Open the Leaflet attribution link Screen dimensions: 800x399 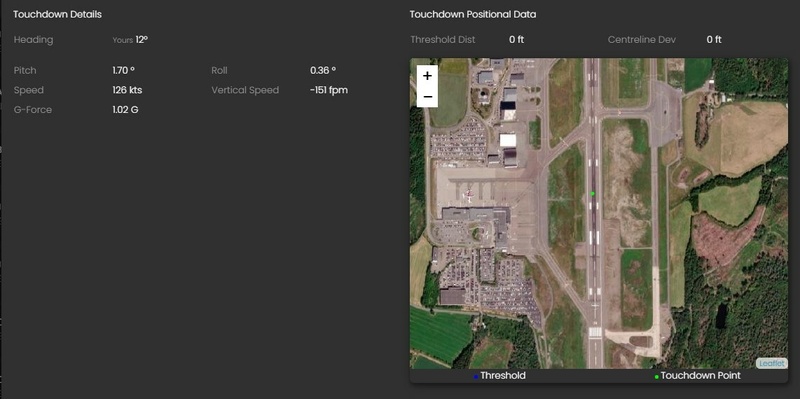[771, 363]
